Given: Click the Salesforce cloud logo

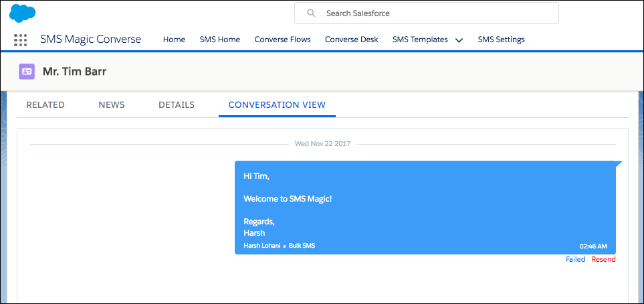Looking at the screenshot, I should [22, 13].
